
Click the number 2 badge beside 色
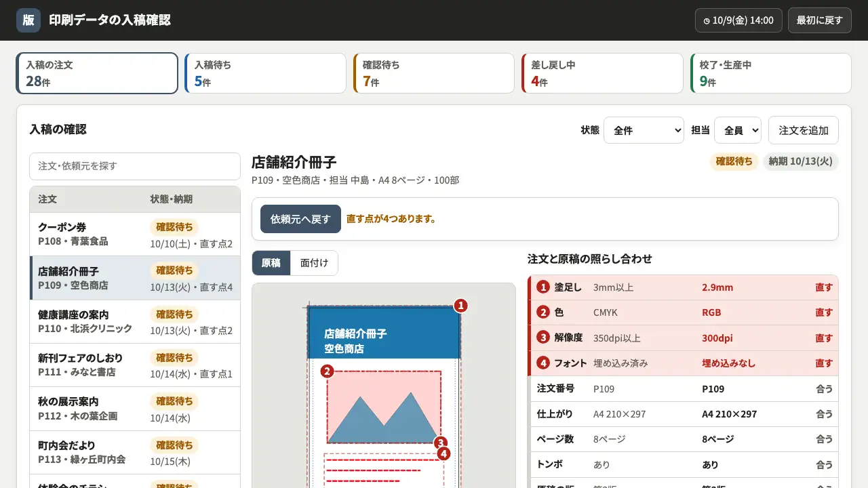(x=542, y=312)
